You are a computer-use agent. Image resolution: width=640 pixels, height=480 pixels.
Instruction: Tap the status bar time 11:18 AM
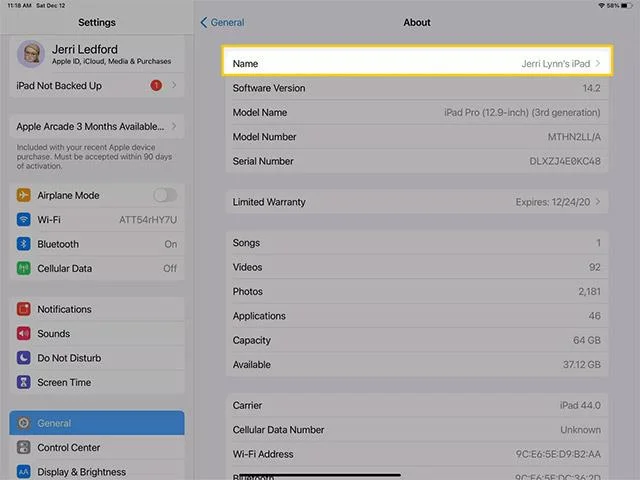(x=19, y=6)
